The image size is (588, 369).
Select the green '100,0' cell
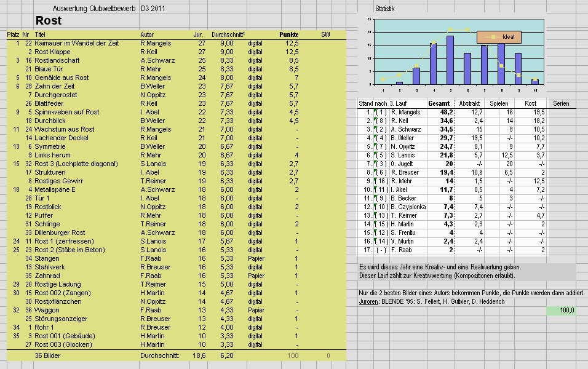[560, 311]
